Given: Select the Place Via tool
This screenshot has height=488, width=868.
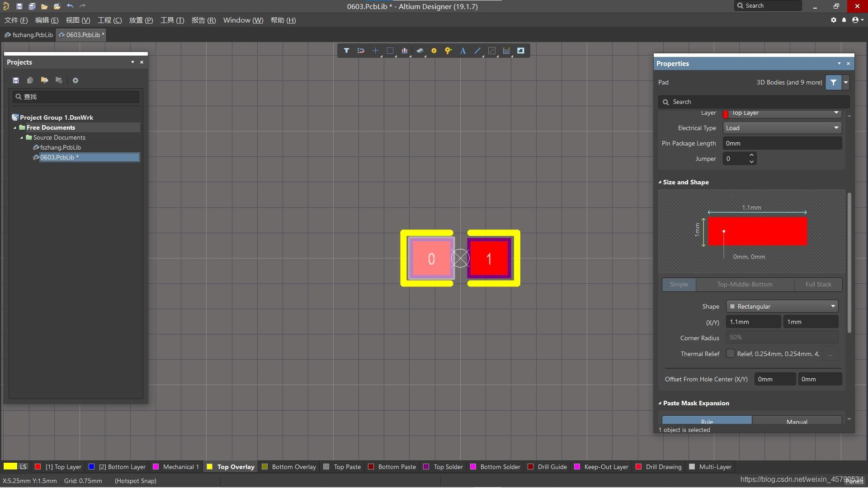Looking at the screenshot, I should (x=448, y=51).
